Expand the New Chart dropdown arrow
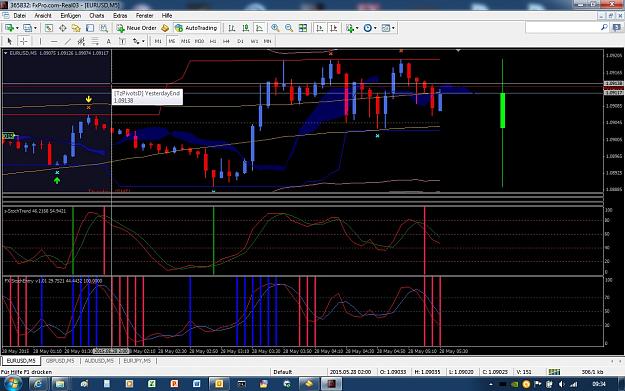The height and width of the screenshot is (391, 625). click(x=17, y=28)
